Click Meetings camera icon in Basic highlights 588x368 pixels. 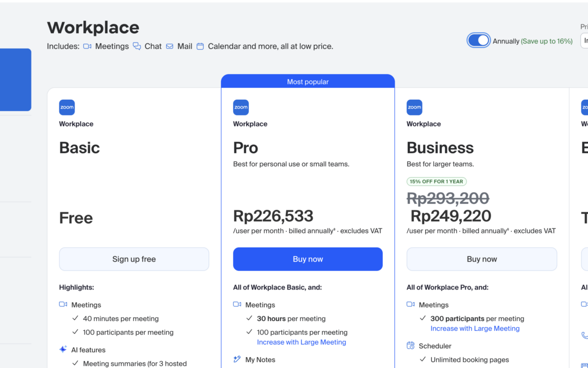[x=63, y=304]
